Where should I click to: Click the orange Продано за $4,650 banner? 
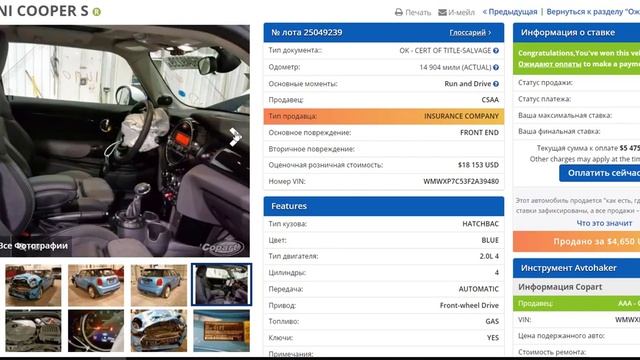point(576,242)
